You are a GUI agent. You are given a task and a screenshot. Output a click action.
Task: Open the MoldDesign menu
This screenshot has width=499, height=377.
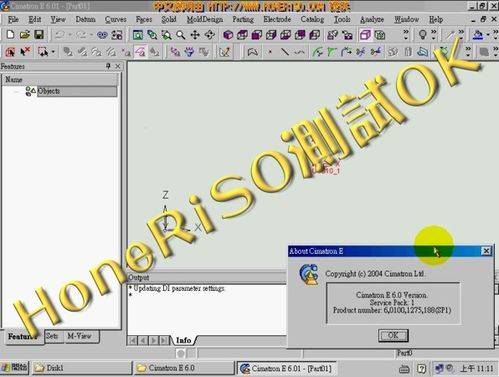click(x=205, y=19)
